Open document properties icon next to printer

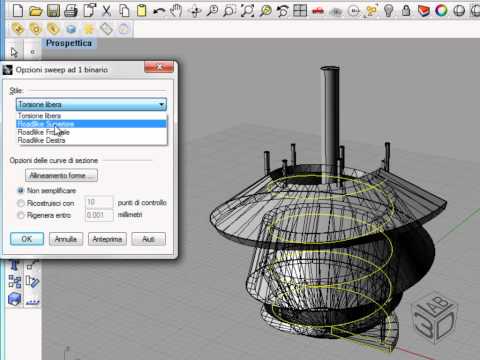click(89, 10)
